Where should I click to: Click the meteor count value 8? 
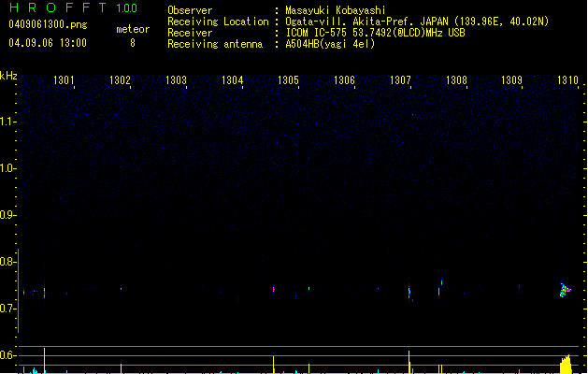[133, 43]
